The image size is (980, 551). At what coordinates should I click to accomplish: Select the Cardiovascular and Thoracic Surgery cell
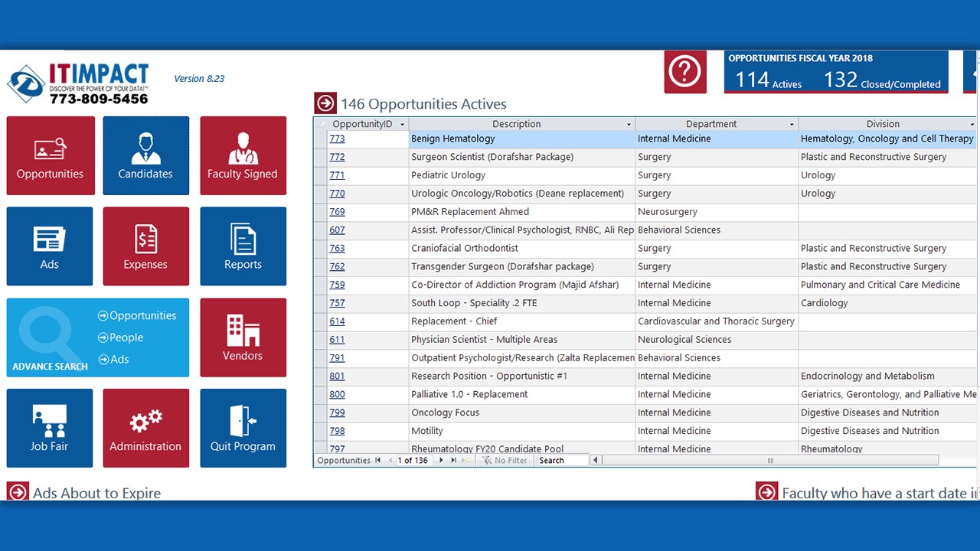click(x=717, y=322)
